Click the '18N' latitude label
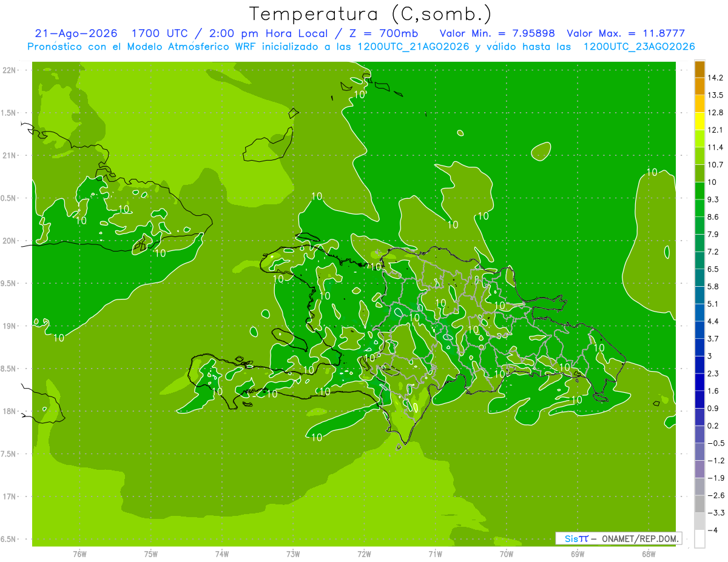This screenshot has height=562, width=728. click(9, 411)
